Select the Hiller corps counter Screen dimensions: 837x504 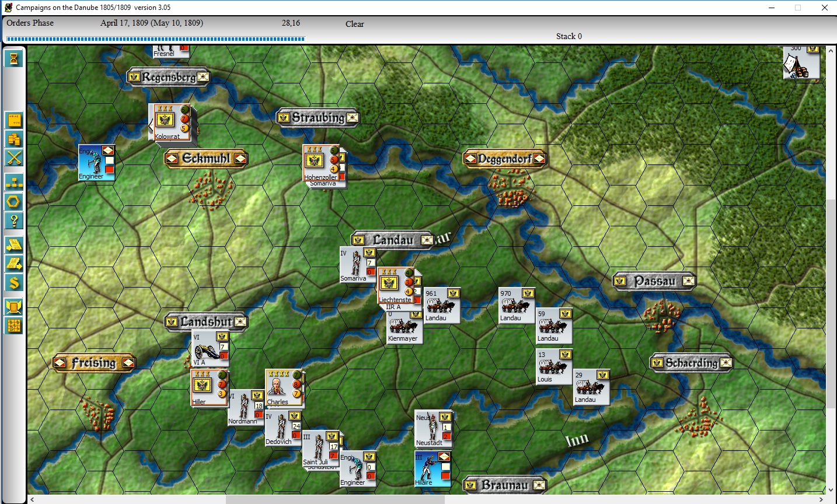tap(209, 387)
